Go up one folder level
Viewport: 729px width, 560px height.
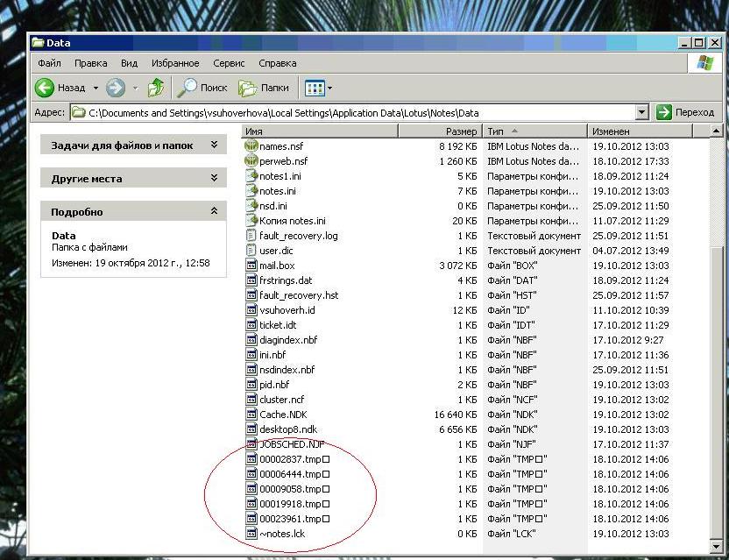point(156,88)
